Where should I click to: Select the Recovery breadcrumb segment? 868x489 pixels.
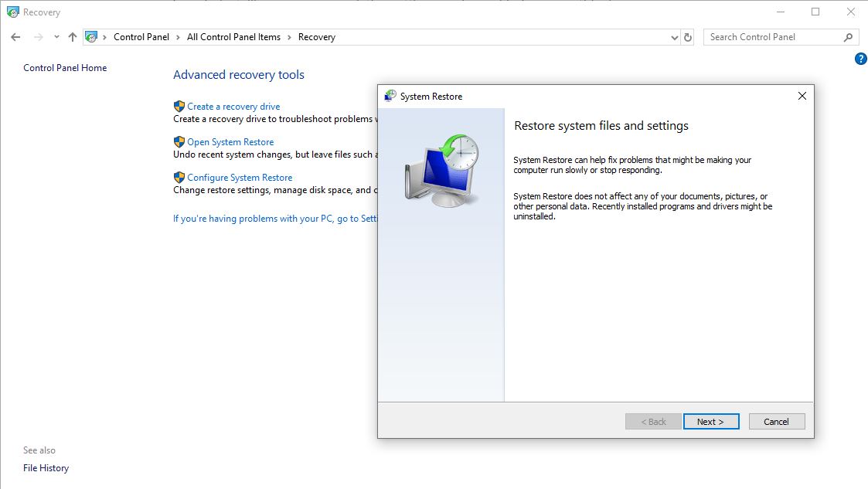(x=317, y=37)
